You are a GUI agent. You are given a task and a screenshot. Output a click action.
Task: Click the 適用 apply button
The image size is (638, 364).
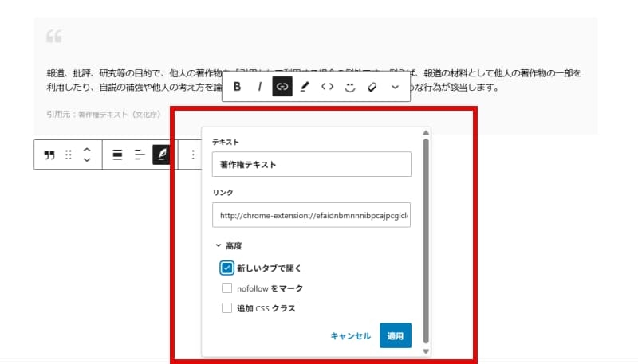point(396,335)
